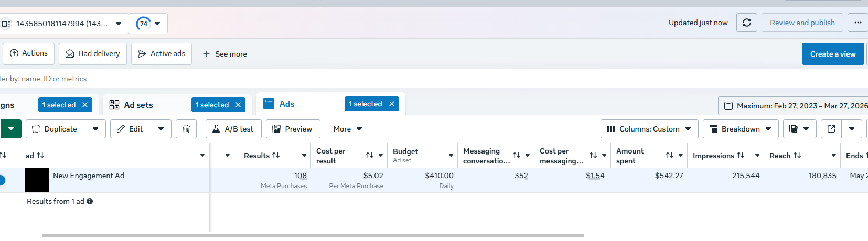Click info icon beside Results from 1 ad
Screen dimensions: 868x241
click(90, 201)
